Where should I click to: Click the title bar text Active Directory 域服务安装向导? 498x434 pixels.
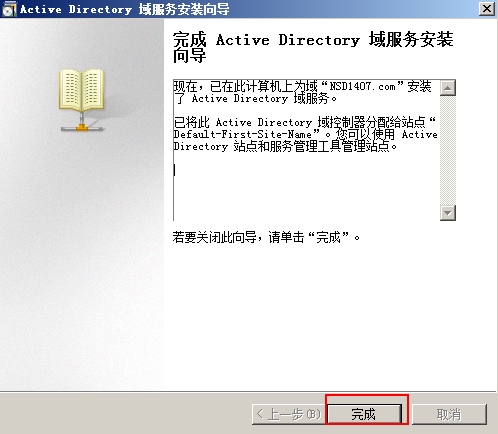[x=124, y=9]
